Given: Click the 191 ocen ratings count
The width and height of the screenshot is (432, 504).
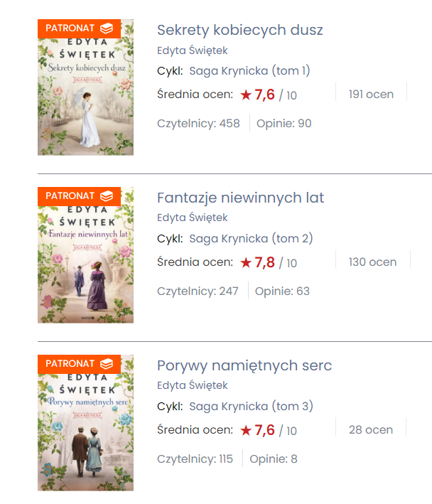Looking at the screenshot, I should 371,94.
